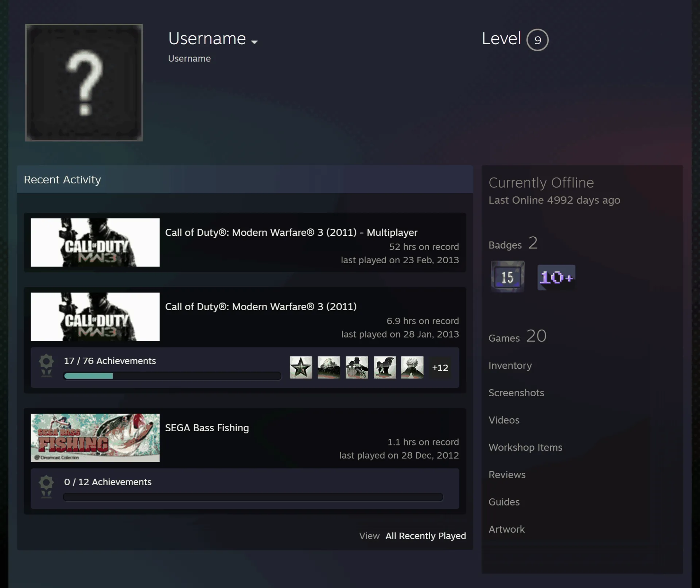The height and width of the screenshot is (588, 700).
Task: Click the '52 hrs on record' text
Action: (x=424, y=247)
